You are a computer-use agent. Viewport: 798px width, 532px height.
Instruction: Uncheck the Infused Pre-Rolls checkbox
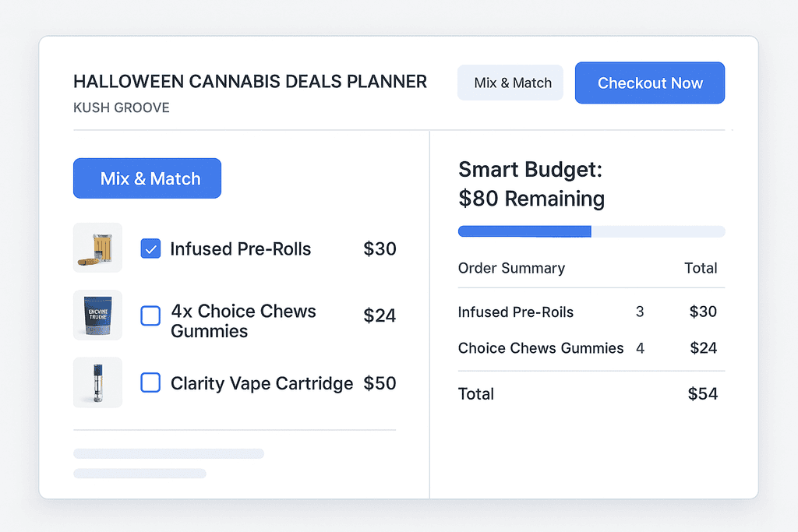coord(150,248)
